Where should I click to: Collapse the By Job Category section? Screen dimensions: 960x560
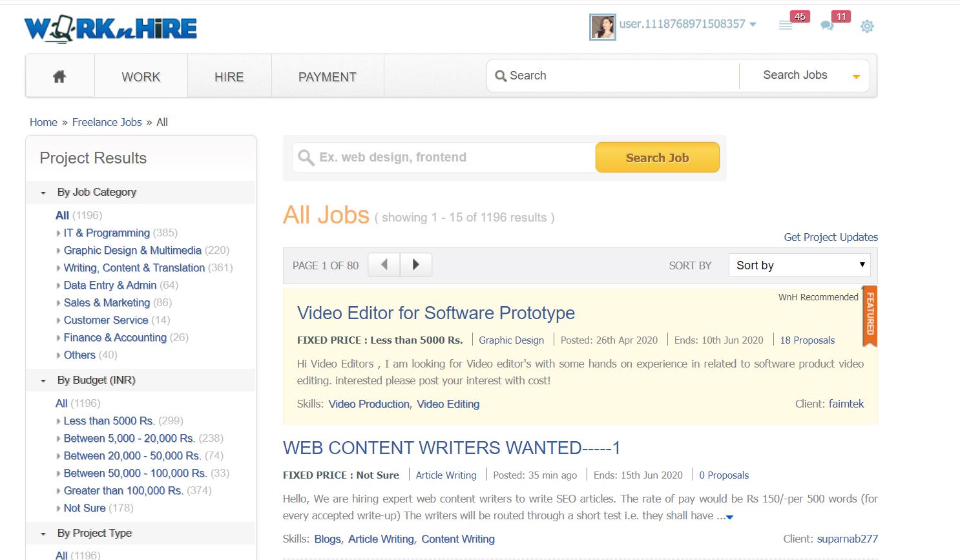coord(141,192)
